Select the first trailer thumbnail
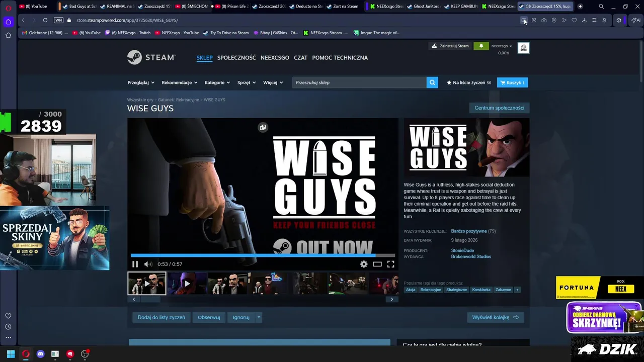 click(x=146, y=284)
